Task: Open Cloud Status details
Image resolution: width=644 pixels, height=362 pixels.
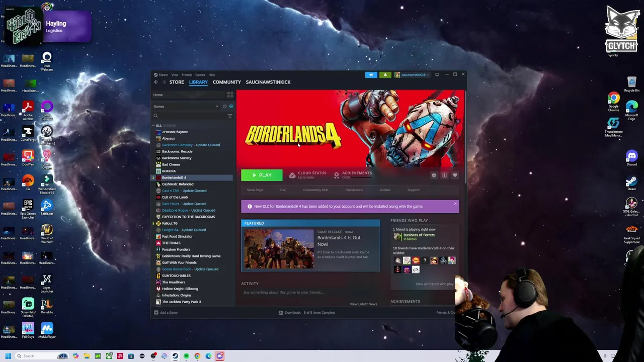Action: [307, 175]
